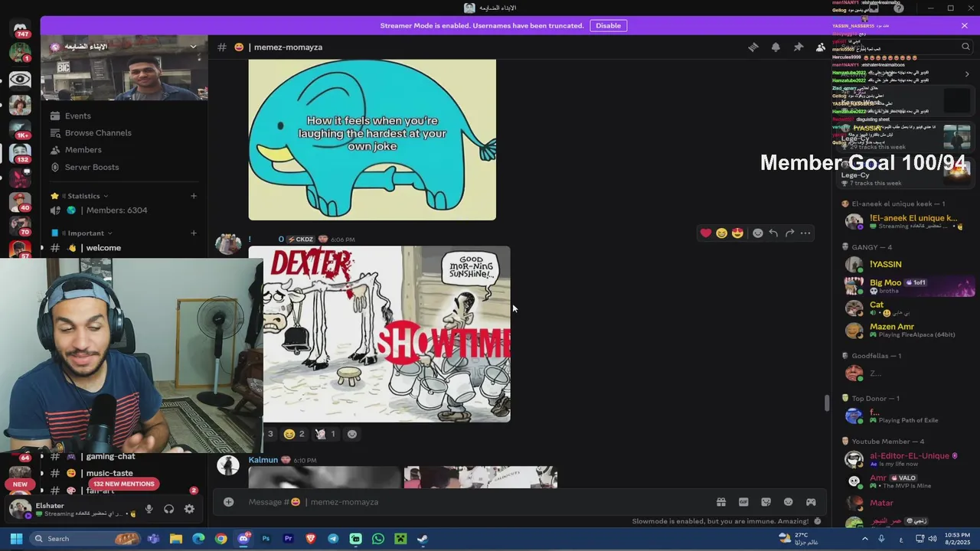This screenshot has height=551, width=980.
Task: Open Members in the server sidebar
Action: coord(83,150)
